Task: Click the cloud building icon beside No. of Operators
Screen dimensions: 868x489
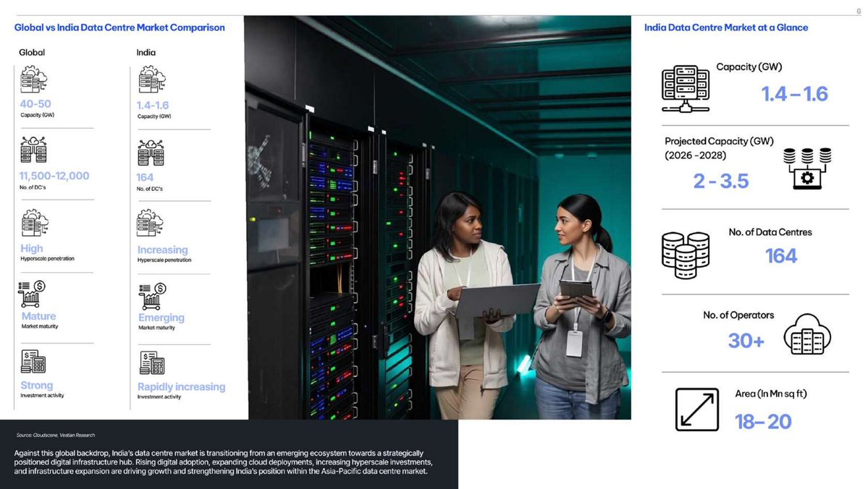Action: pos(807,334)
